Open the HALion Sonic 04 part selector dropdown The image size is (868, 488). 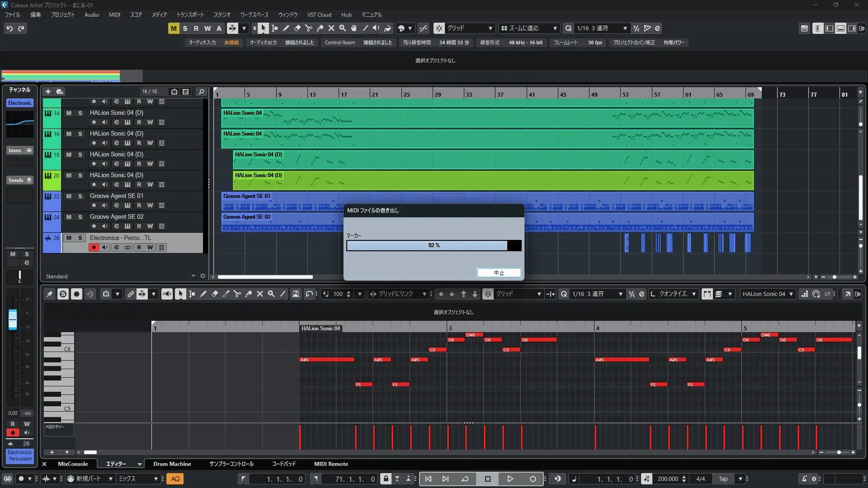768,294
